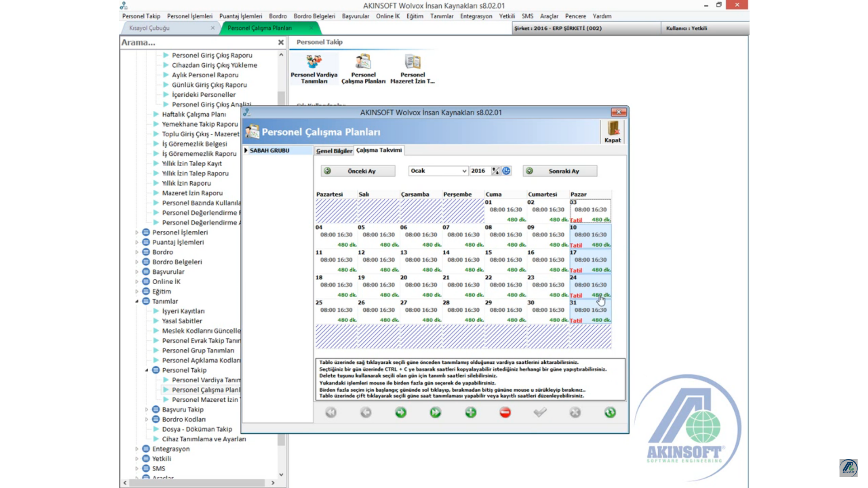Collapse Personel Takip tree node
The height and width of the screenshot is (488, 868).
click(x=146, y=370)
